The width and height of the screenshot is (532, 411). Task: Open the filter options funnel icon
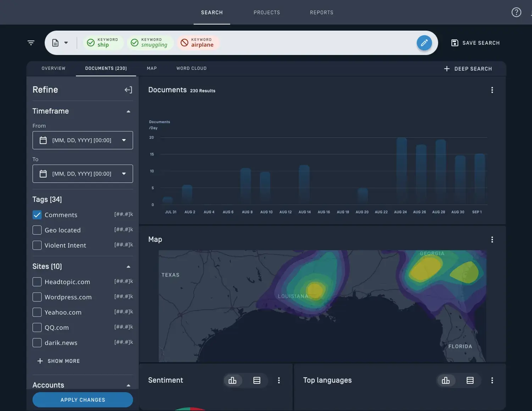[31, 43]
